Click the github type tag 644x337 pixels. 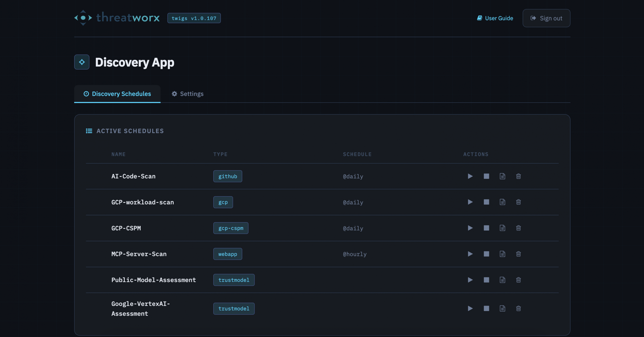click(x=227, y=176)
